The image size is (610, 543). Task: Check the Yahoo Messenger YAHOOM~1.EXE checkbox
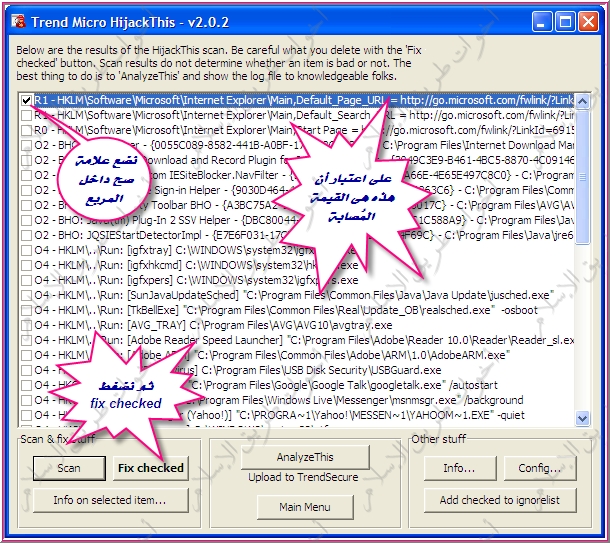(x=26, y=415)
